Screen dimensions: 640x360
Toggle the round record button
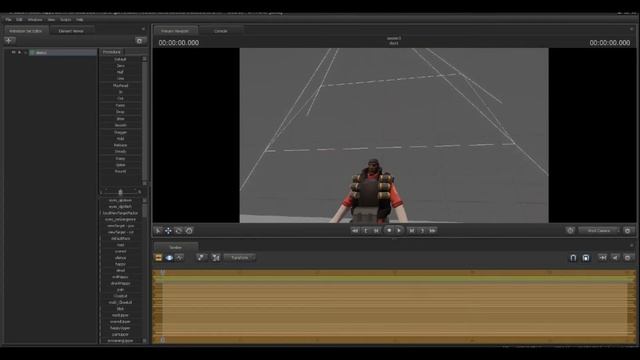[389, 231]
